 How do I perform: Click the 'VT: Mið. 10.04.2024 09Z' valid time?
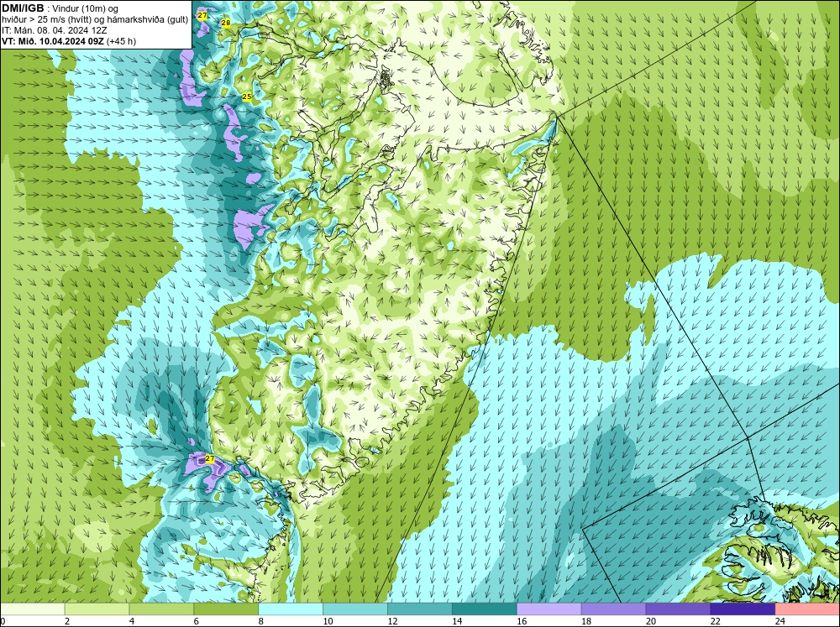(53, 41)
